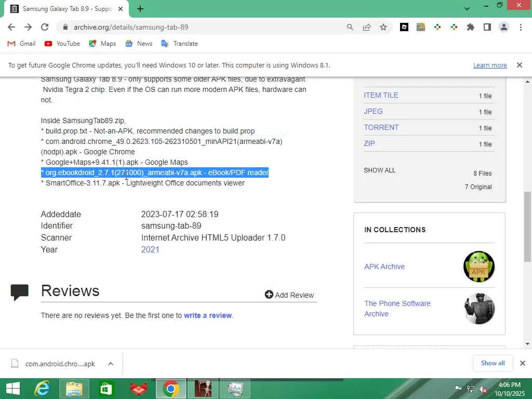Click SHOW ALL download files
532x399 pixels.
click(380, 170)
